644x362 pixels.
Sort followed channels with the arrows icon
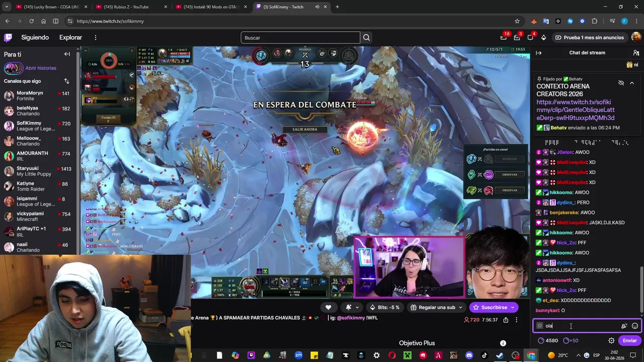click(66, 81)
